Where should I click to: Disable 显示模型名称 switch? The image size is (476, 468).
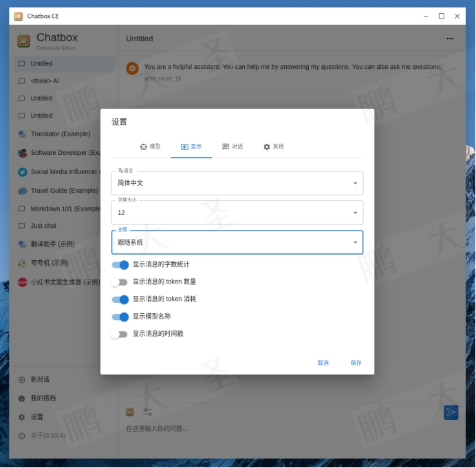coord(120,317)
